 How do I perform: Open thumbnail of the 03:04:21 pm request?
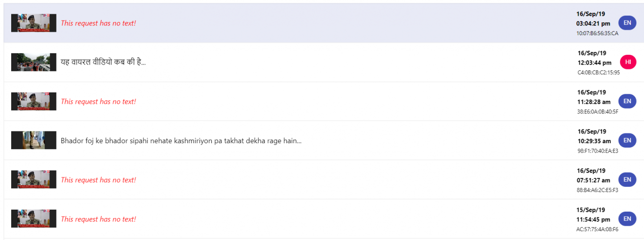[x=34, y=23]
